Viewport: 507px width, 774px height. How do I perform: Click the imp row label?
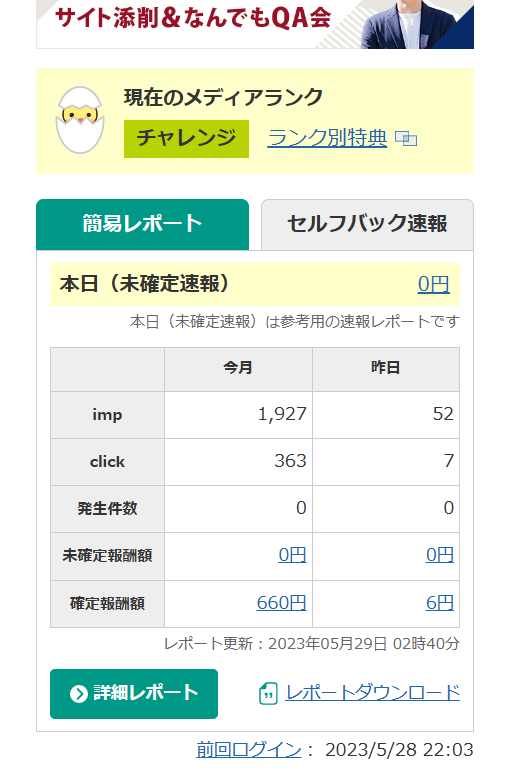(x=107, y=415)
